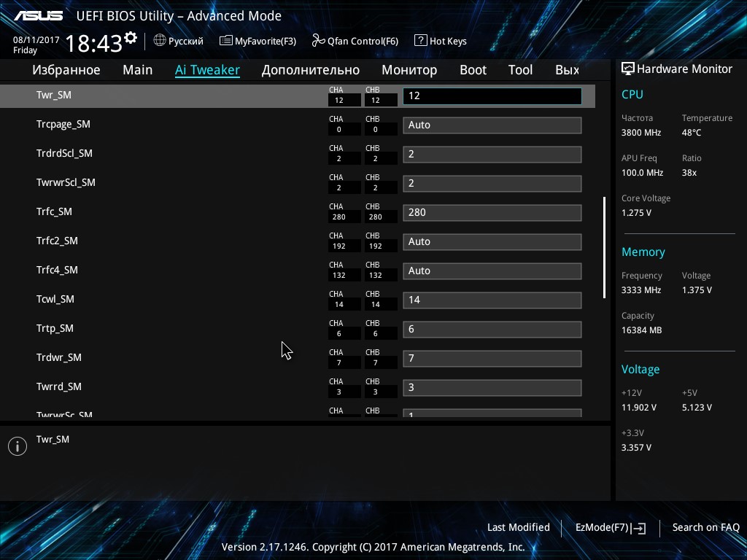Image resolution: width=747 pixels, height=560 pixels.
Task: Select the Twr_SM row label
Action: [x=54, y=95]
